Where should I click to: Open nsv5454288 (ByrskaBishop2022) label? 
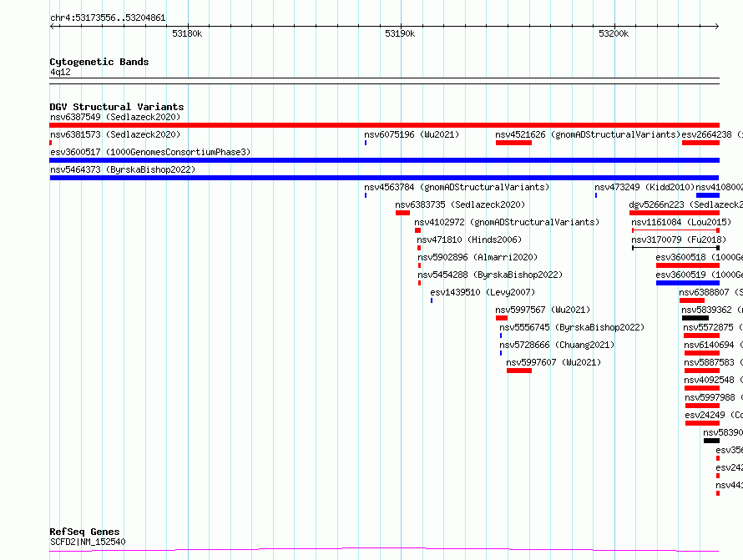(x=490, y=275)
